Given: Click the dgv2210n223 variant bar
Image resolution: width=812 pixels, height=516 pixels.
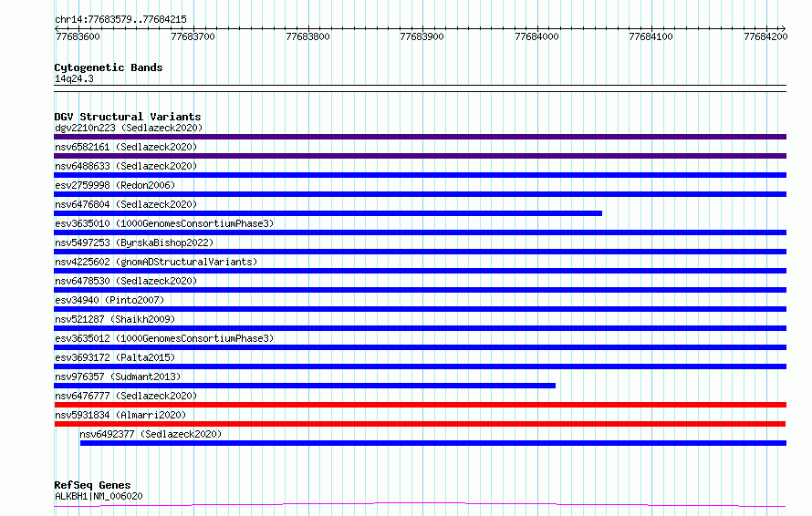Looking at the screenshot, I should [x=420, y=137].
